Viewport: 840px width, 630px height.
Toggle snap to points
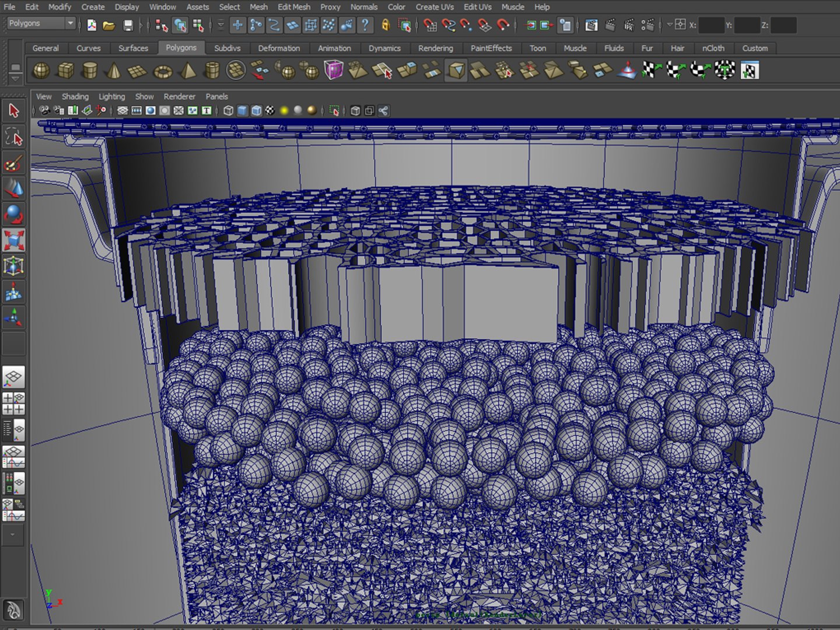466,25
